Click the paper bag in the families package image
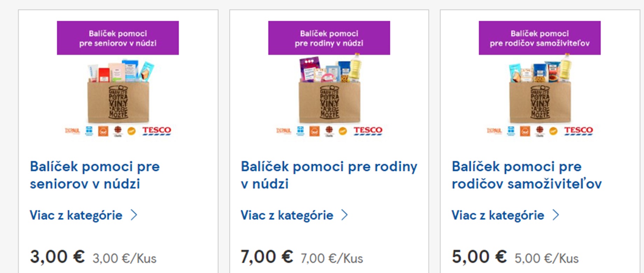This screenshot has width=644, height=273. (x=329, y=102)
